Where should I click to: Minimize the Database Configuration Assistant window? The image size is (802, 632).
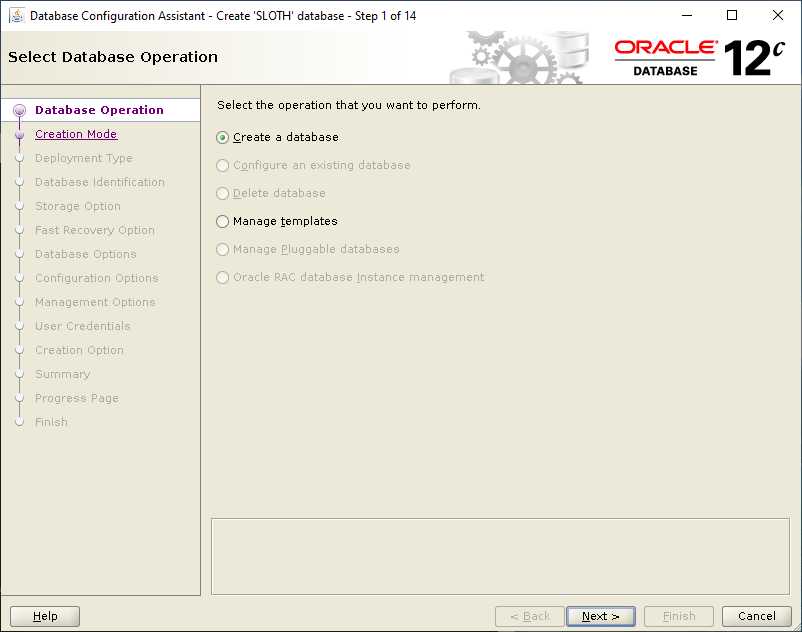pyautogui.click(x=687, y=15)
